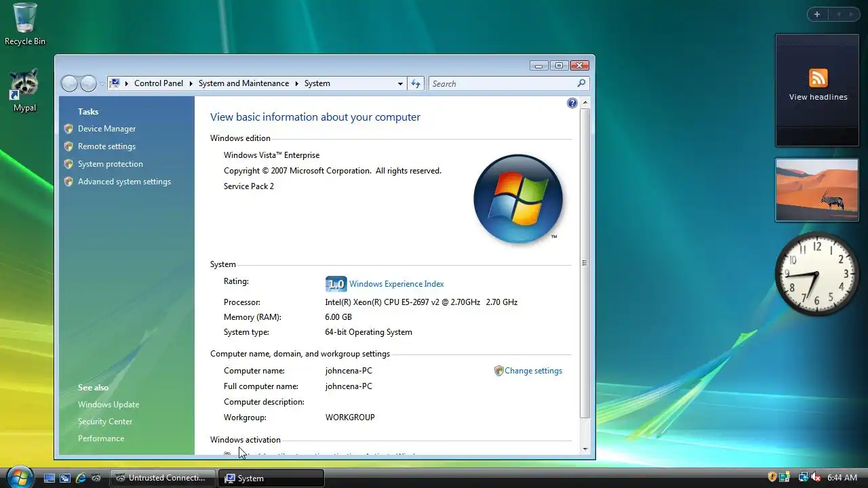Click the shield icon beside Remote settings
This screenshot has height=488, width=868.
(68, 146)
